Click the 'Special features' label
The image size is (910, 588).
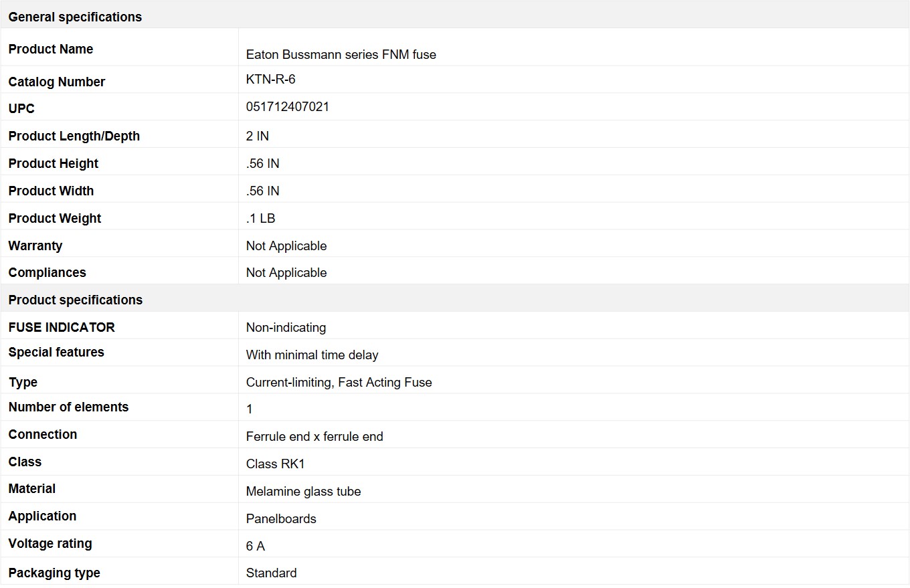coord(56,352)
